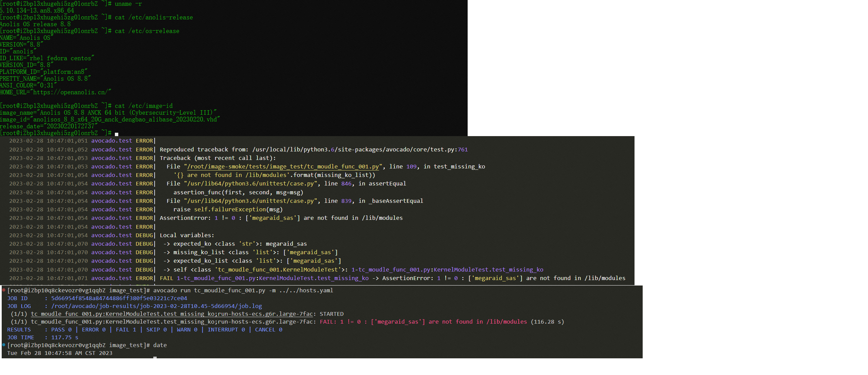Click the AssertionError line with megaraid_sas

click(x=281, y=218)
